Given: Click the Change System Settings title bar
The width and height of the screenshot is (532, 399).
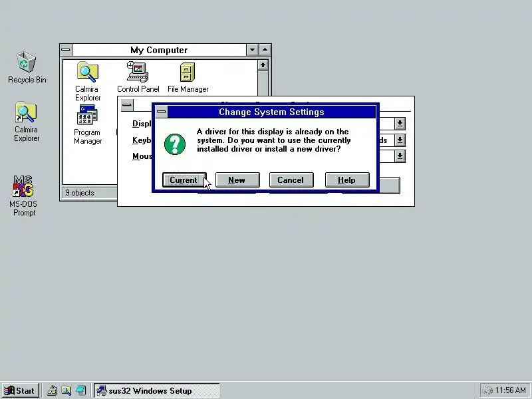Looking at the screenshot, I should click(271, 112).
